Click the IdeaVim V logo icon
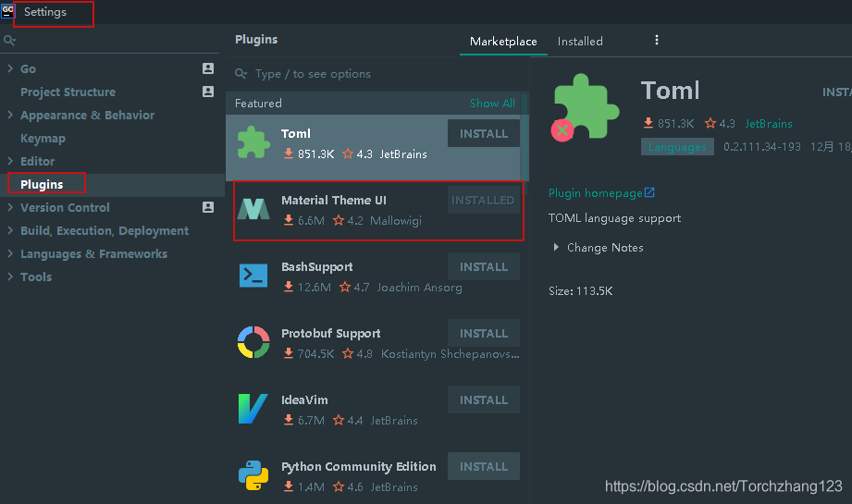This screenshot has height=504, width=852. point(253,409)
